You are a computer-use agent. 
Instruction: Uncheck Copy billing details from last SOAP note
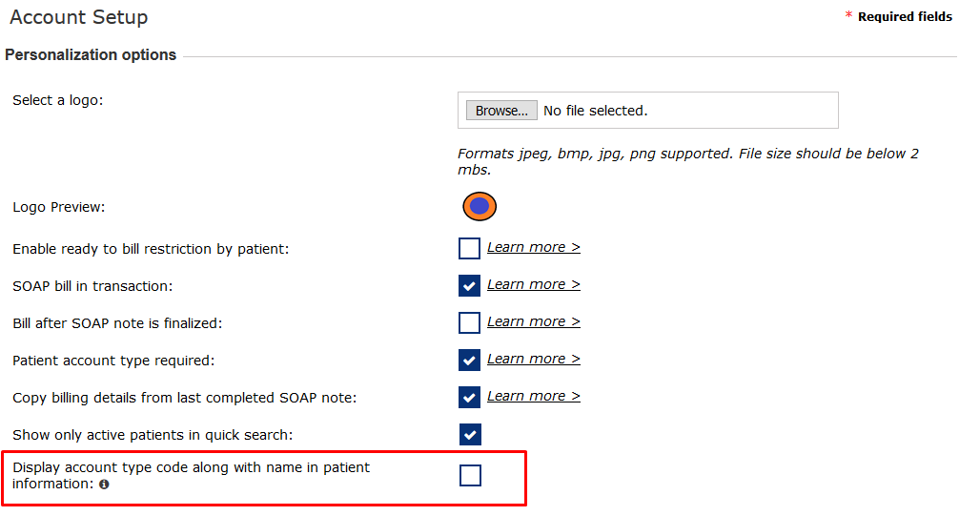pyautogui.click(x=469, y=398)
